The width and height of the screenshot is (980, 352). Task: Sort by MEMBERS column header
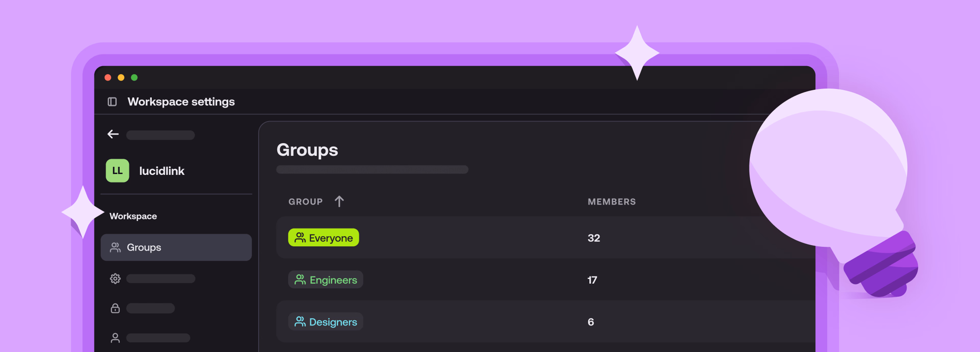[611, 201]
